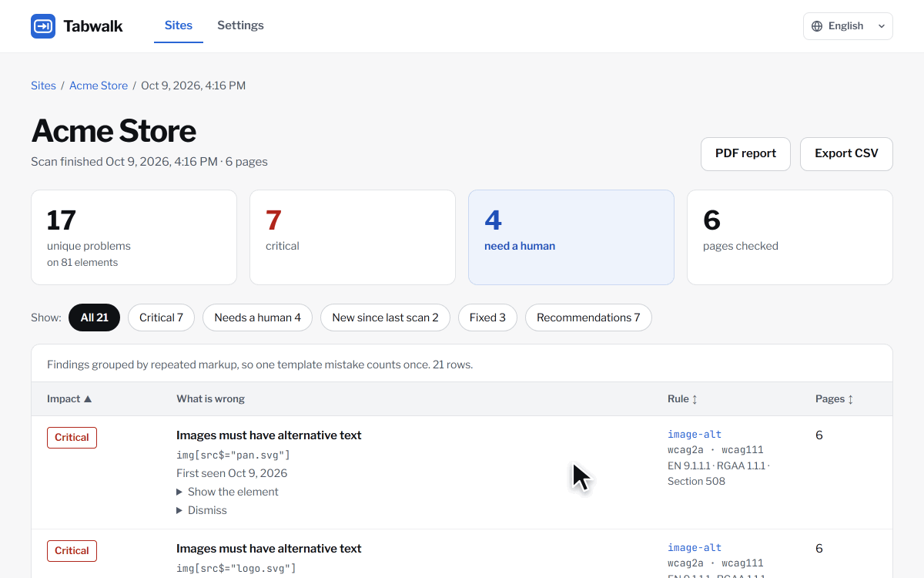Sort the table by Impact column

click(x=69, y=399)
